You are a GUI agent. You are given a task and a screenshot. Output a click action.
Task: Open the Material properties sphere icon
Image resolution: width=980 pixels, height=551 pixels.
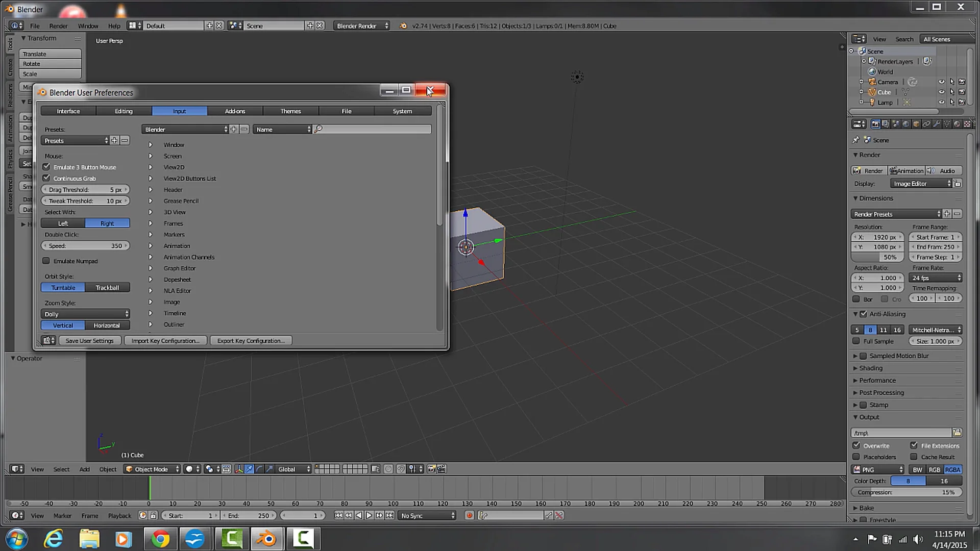pyautogui.click(x=957, y=124)
